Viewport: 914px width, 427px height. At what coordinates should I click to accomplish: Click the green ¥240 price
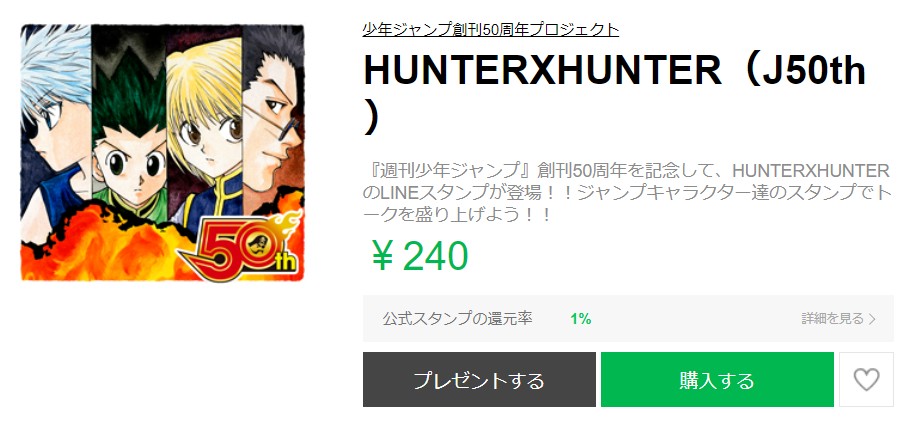point(419,256)
